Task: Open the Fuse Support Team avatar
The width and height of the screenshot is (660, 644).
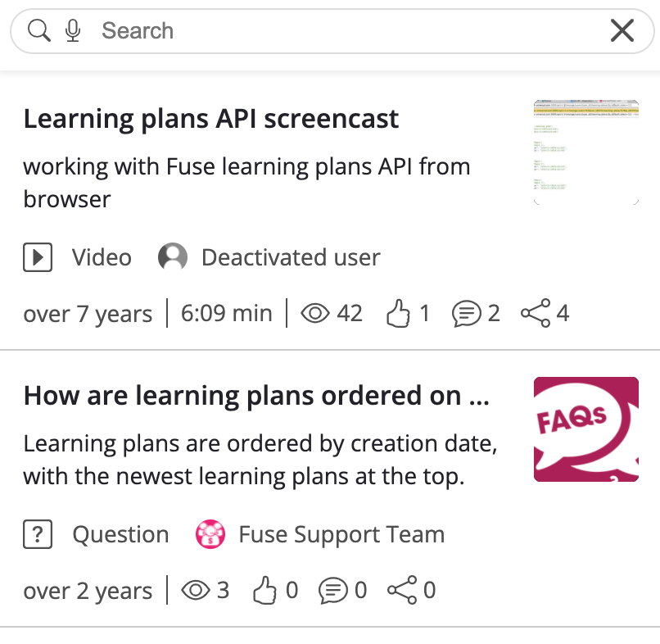Action: tap(210, 534)
